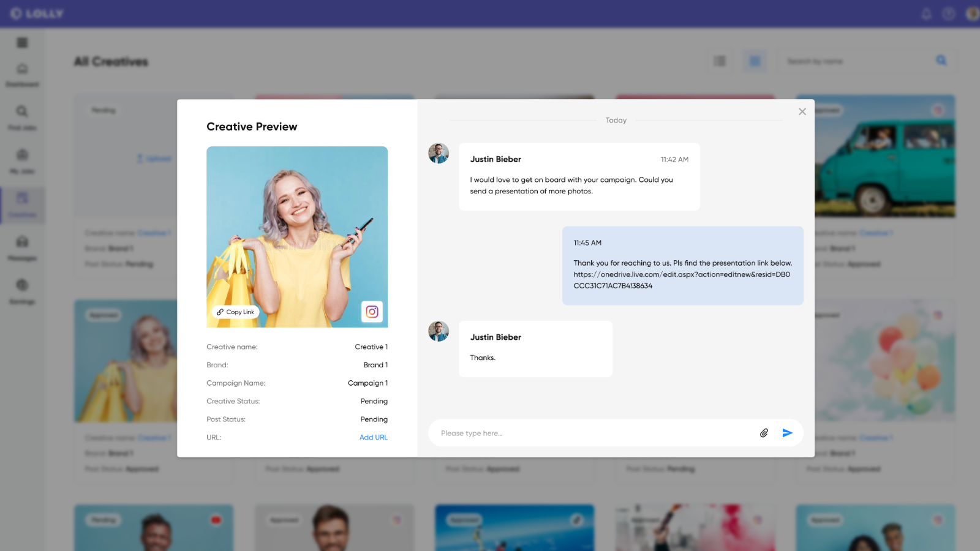Click the LOLLY logo in the header
The height and width of the screenshot is (551, 980).
click(x=37, y=13)
